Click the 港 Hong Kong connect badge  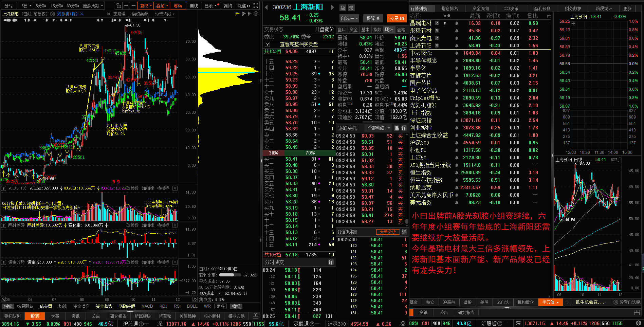pyautogui.click(x=351, y=8)
